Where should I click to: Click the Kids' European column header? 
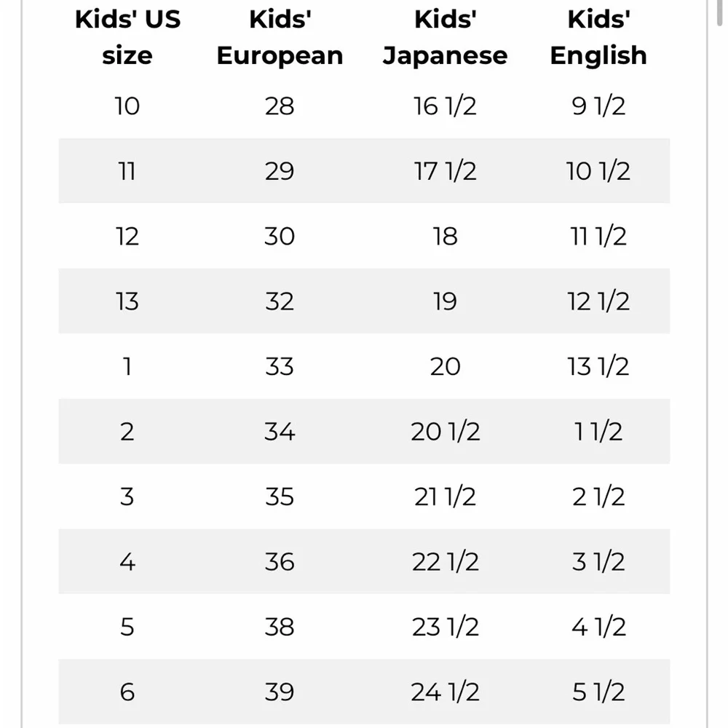(x=280, y=37)
